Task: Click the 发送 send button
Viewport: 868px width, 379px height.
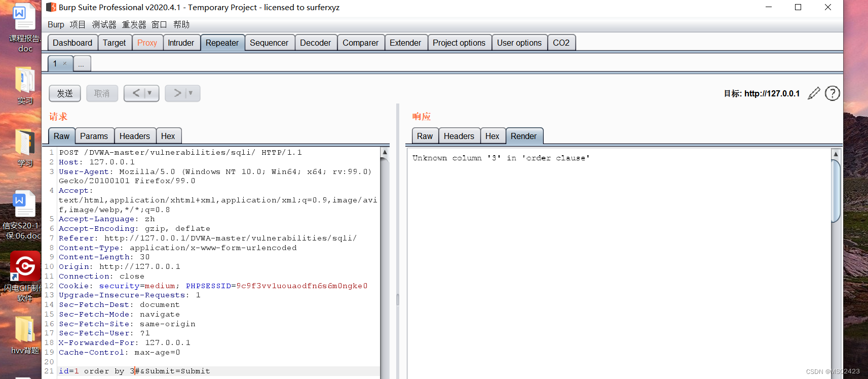Action: [x=65, y=93]
